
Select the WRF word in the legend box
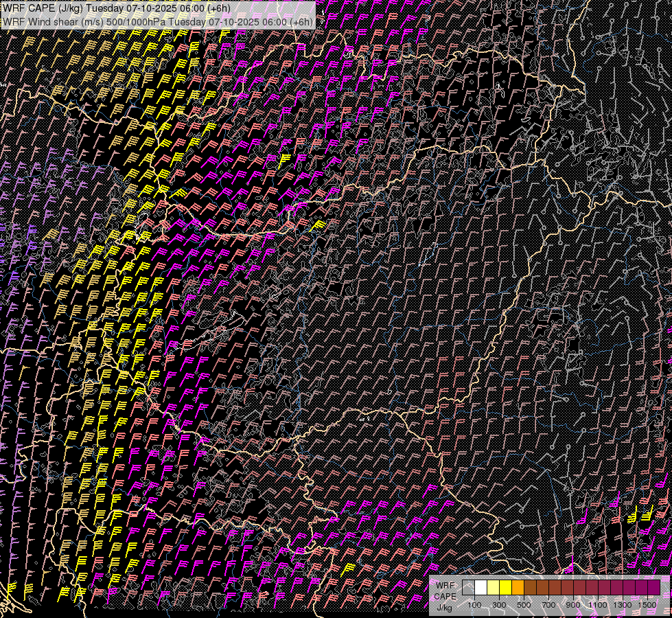tap(444, 586)
